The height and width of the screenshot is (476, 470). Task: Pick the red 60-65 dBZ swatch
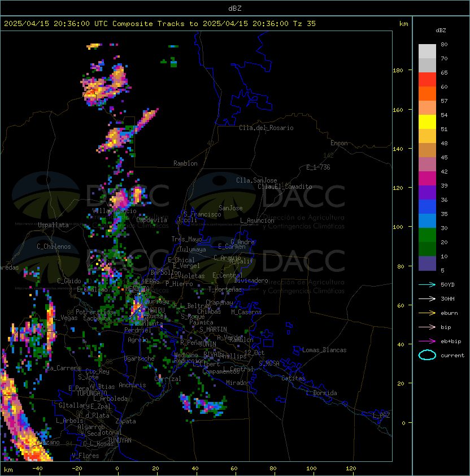[427, 79]
